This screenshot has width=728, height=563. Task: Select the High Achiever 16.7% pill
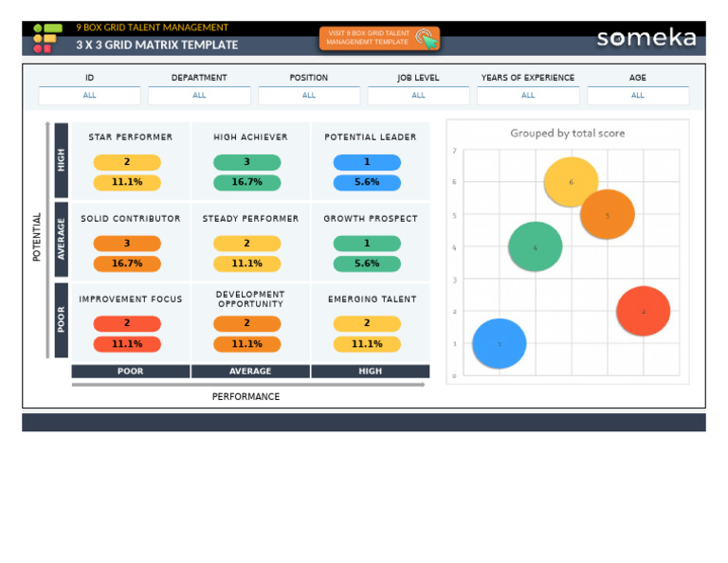[247, 182]
